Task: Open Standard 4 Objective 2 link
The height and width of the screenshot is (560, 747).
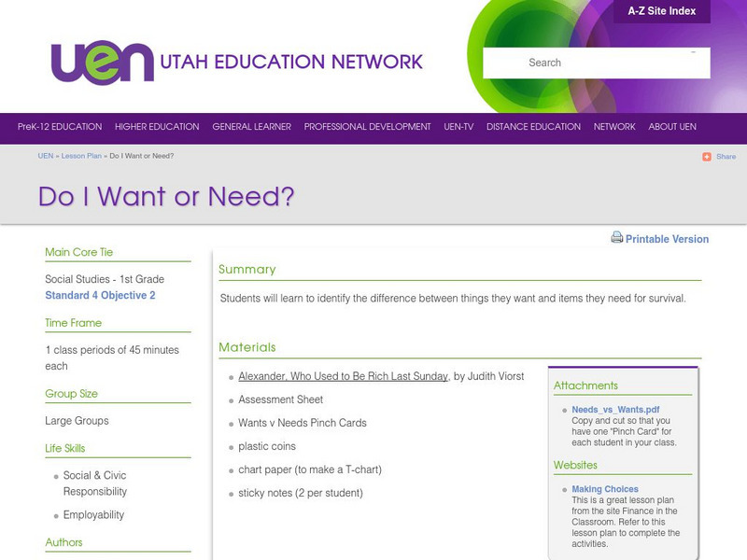Action: (101, 297)
